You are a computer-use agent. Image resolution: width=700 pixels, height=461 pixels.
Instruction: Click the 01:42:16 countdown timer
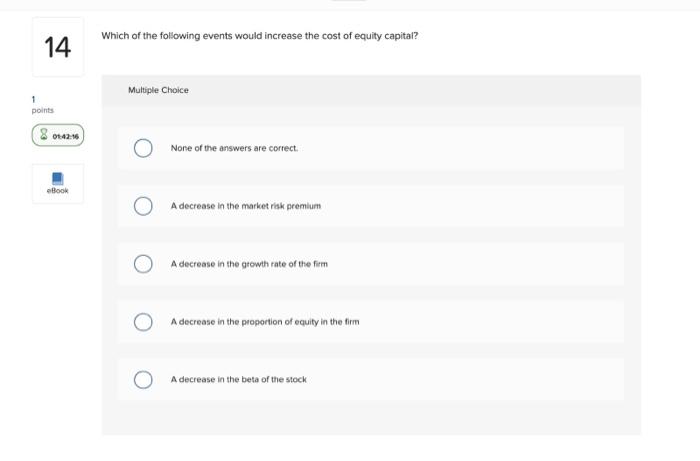pyautogui.click(x=66, y=135)
